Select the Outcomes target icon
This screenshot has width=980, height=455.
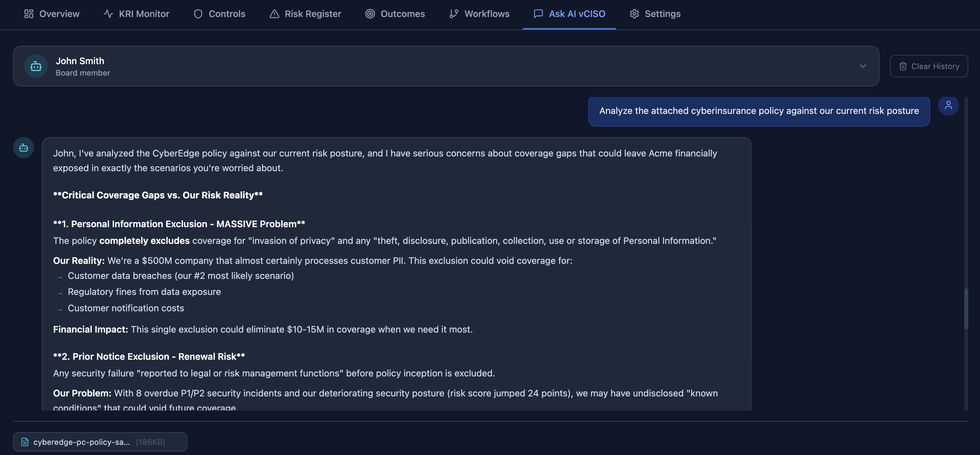369,14
